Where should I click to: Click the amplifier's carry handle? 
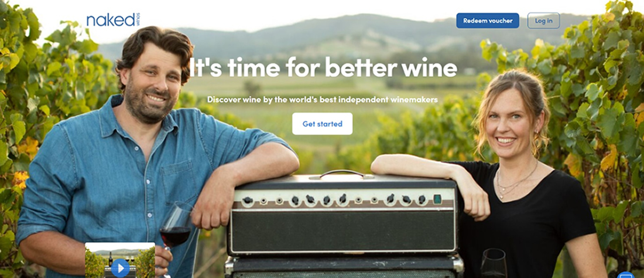click(342, 174)
